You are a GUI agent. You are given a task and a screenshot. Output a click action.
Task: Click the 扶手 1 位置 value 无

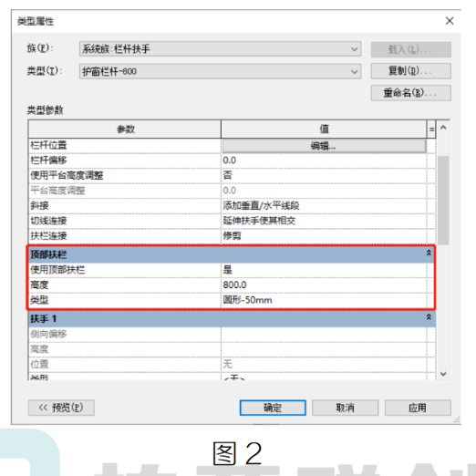pyautogui.click(x=324, y=364)
